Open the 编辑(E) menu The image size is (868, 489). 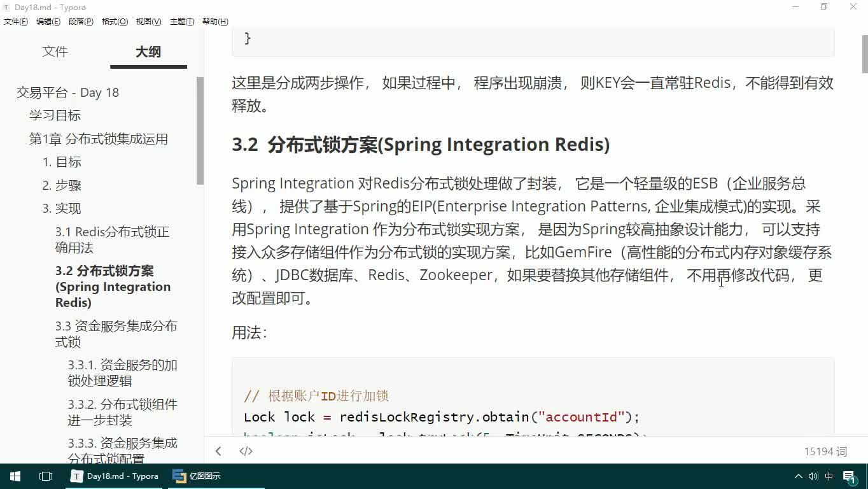click(x=48, y=22)
